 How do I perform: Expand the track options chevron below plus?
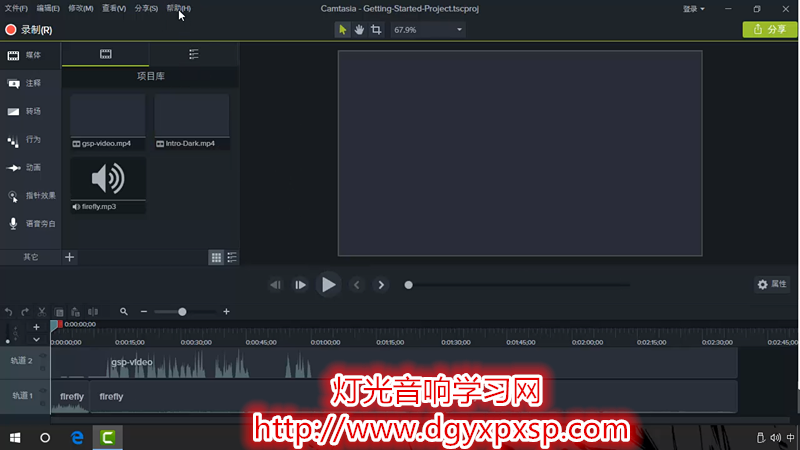[36, 339]
